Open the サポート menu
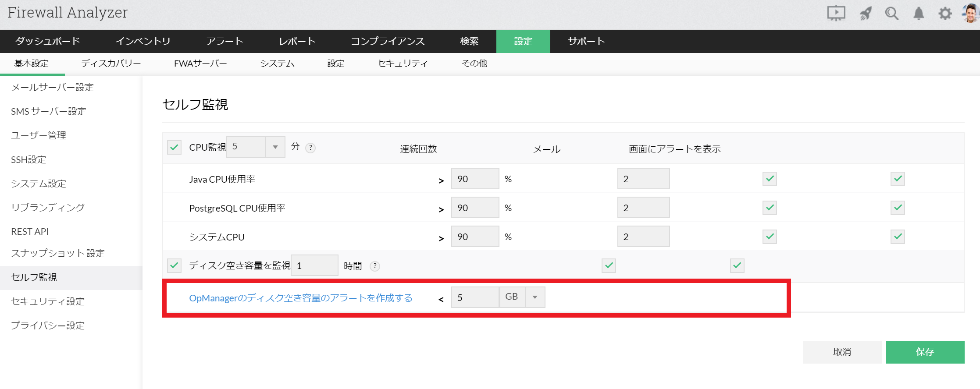This screenshot has height=389, width=980. 586,41
